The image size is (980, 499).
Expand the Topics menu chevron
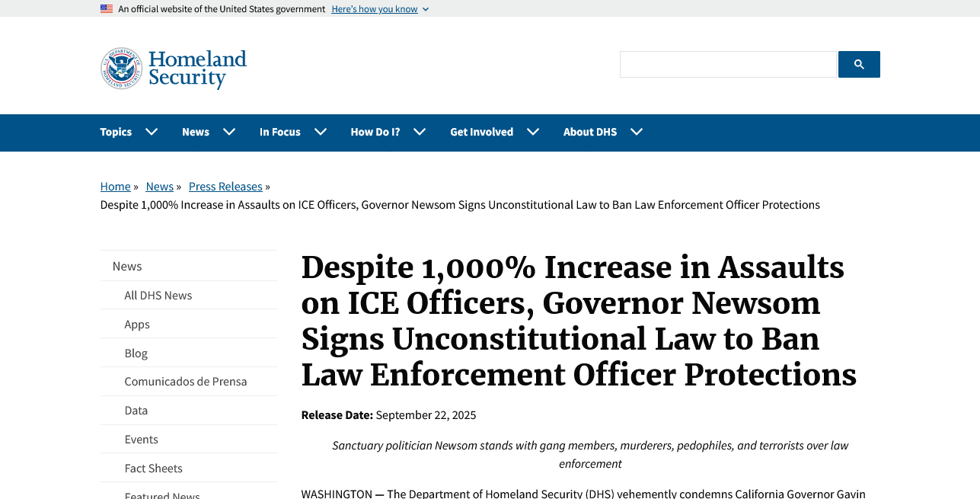tap(152, 132)
